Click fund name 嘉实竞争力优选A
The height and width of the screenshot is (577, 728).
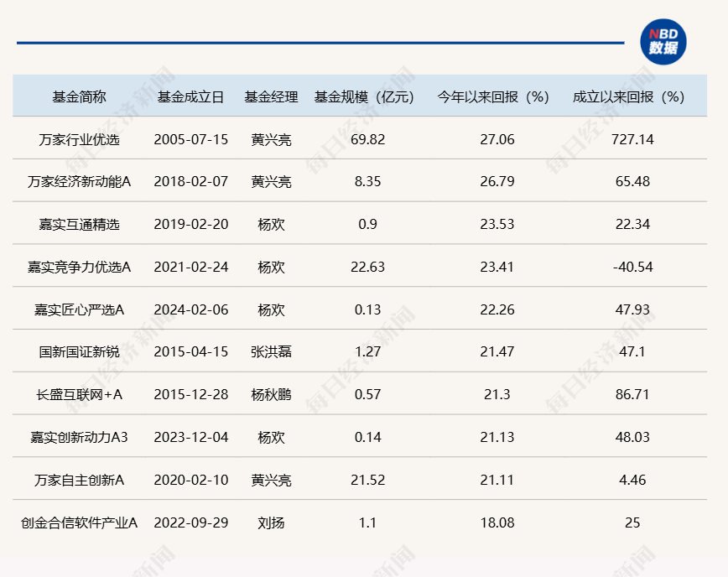pyautogui.click(x=79, y=267)
